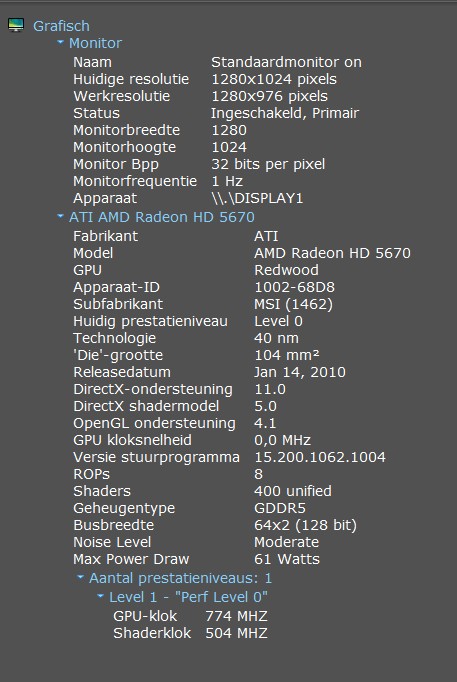The width and height of the screenshot is (457, 682).
Task: Select the GPU-klok 774 MHZ row
Action: [x=190, y=616]
